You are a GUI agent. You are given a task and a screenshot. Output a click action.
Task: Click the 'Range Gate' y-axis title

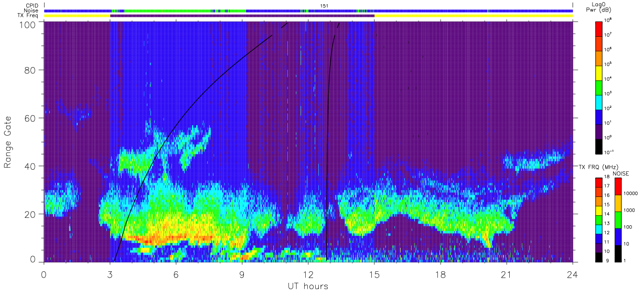8,142
